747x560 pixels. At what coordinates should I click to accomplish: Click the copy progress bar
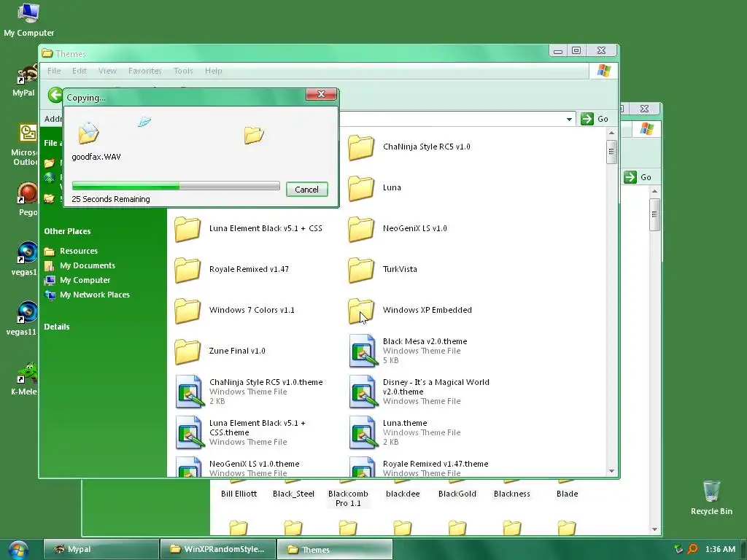(176, 186)
